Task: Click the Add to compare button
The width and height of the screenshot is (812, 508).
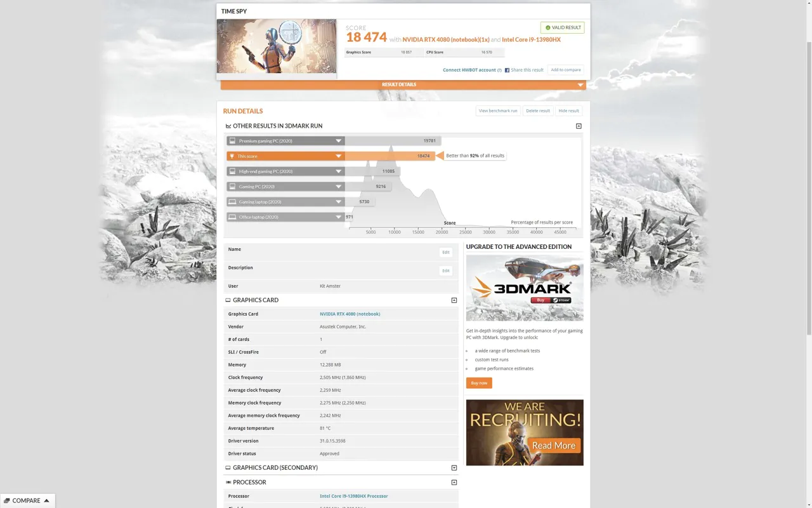Action: tap(566, 70)
